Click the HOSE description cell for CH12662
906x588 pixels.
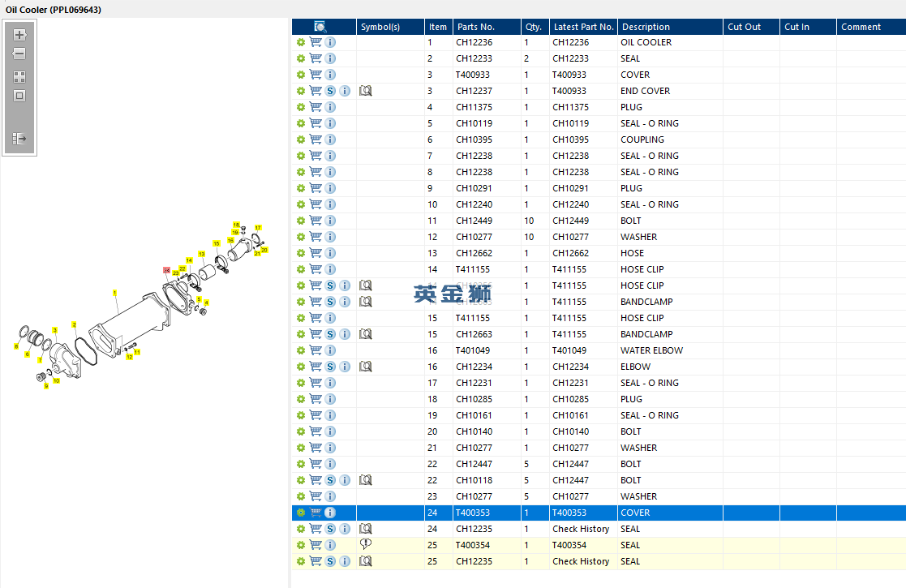(x=632, y=253)
